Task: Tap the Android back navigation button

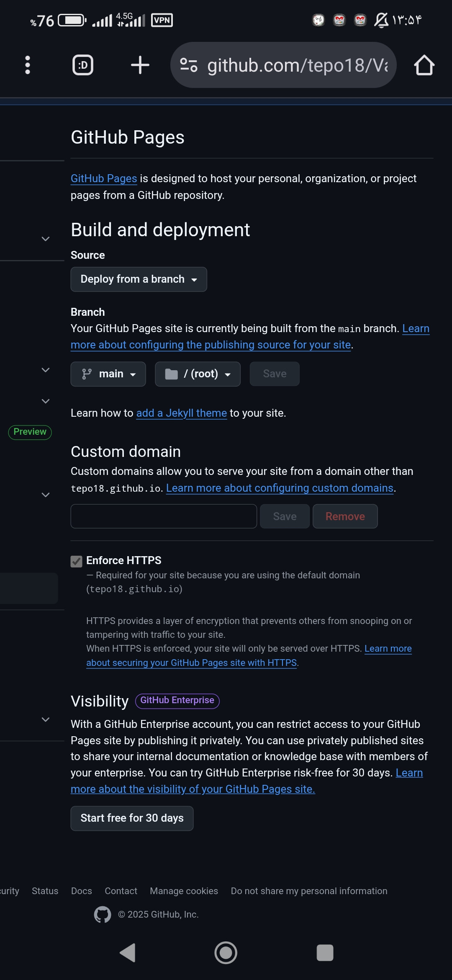Action: pyautogui.click(x=128, y=953)
